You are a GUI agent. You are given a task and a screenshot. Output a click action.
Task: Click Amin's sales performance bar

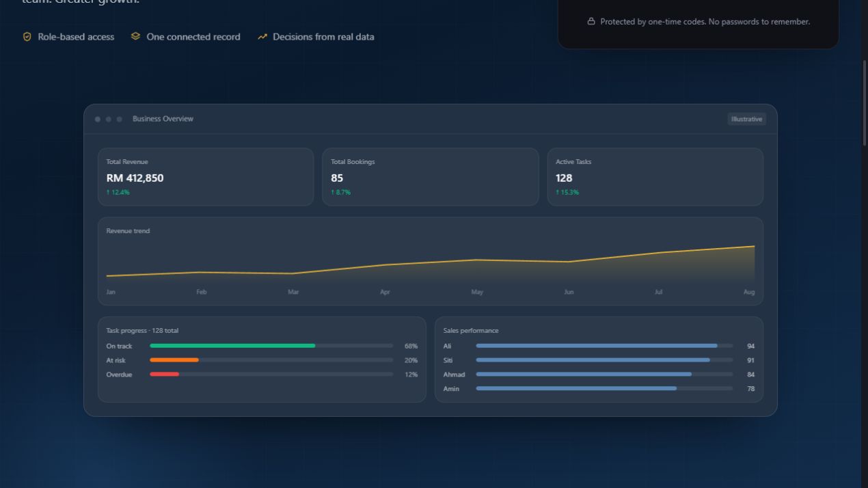point(576,389)
